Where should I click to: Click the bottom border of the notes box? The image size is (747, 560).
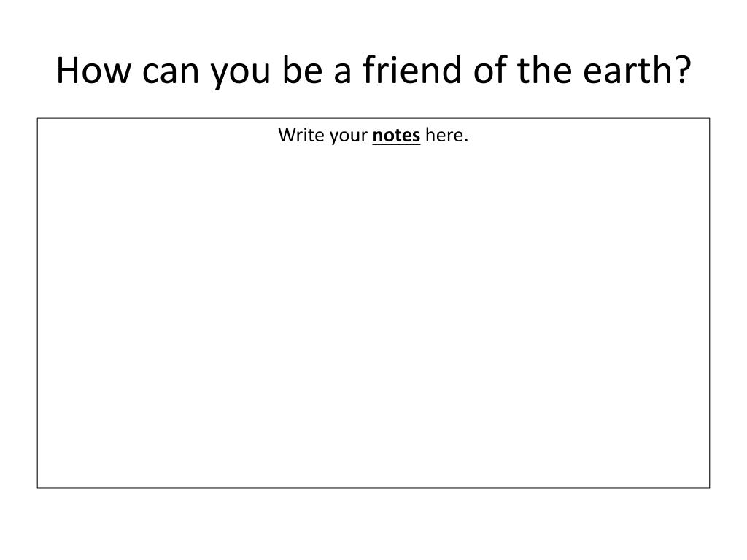coord(373,488)
